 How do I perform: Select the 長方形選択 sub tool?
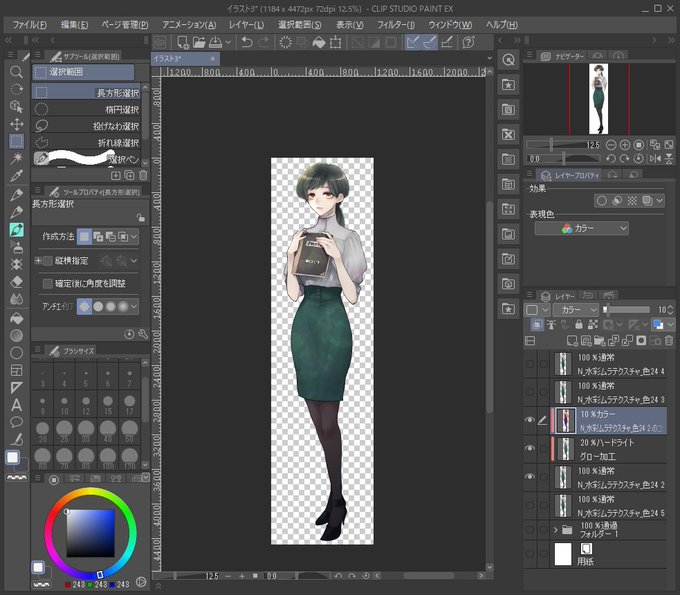coord(86,92)
